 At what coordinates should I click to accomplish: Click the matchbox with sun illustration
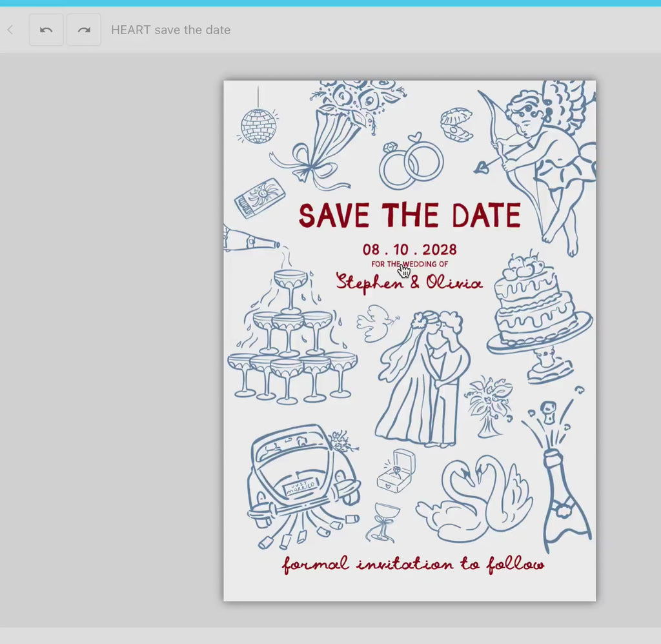(259, 197)
